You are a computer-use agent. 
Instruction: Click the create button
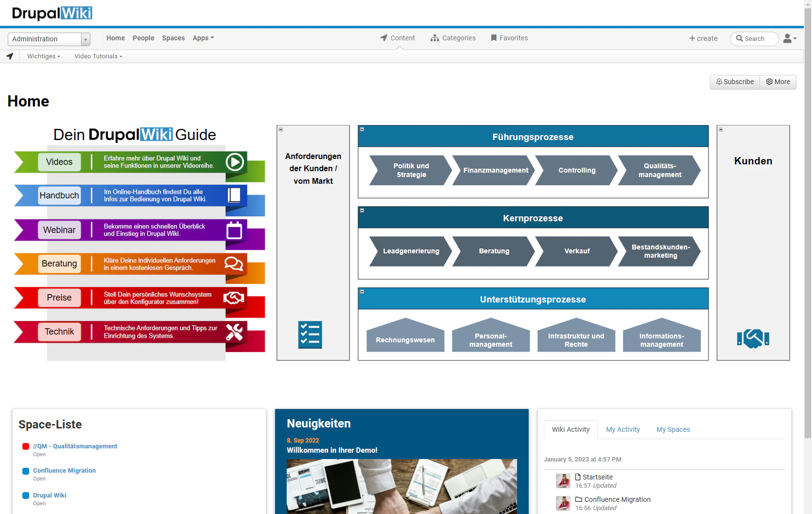click(x=704, y=38)
